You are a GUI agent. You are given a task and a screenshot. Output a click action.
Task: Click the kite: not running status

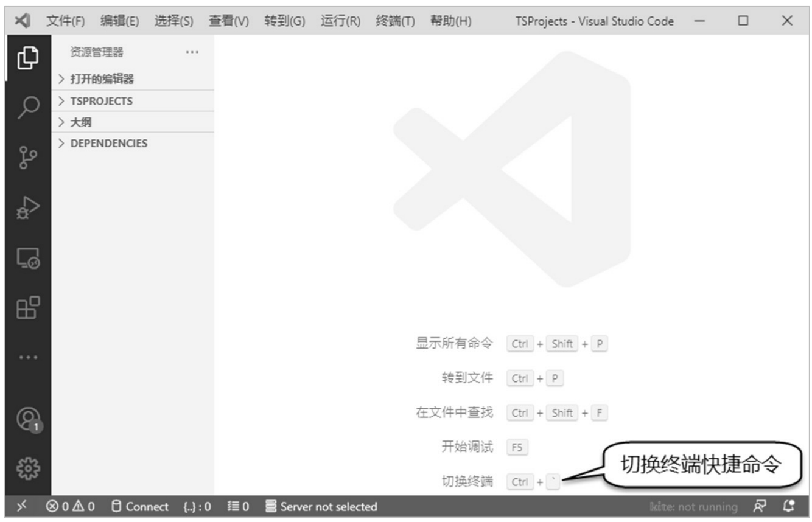click(x=693, y=506)
